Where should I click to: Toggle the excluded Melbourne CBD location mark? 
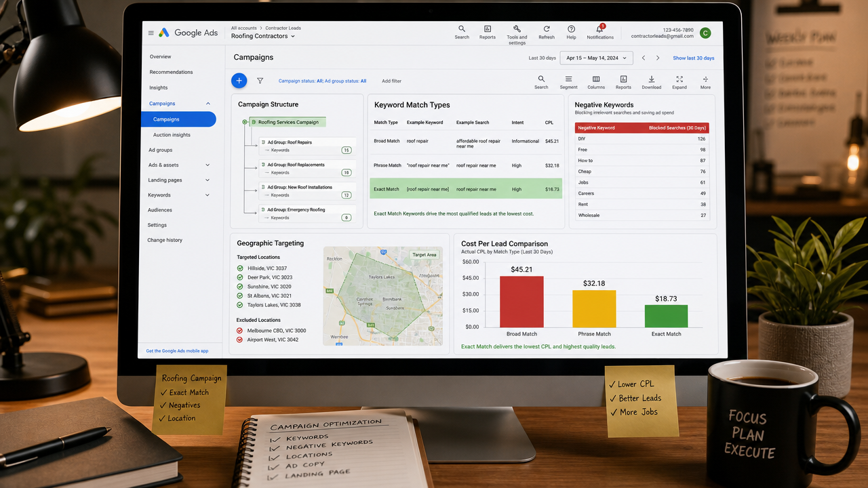239,331
